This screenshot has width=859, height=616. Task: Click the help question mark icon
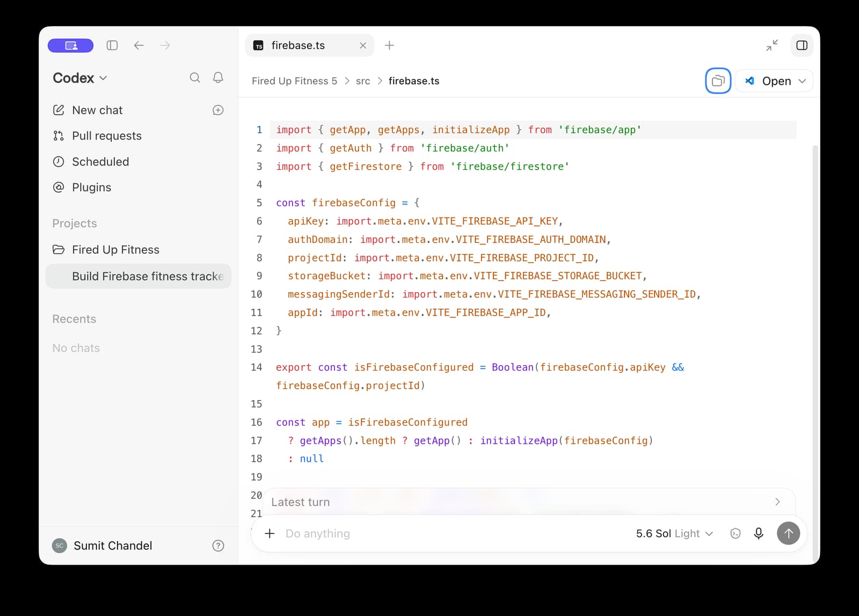pyautogui.click(x=218, y=546)
